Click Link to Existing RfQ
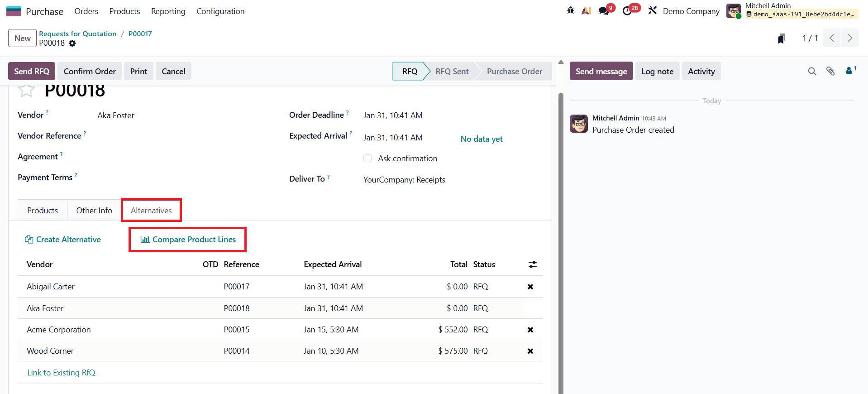 pos(61,373)
